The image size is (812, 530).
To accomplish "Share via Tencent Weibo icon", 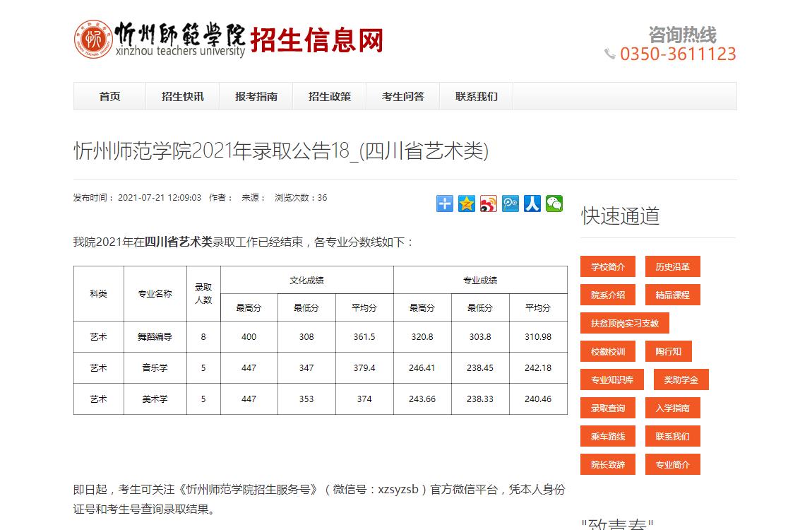I will [510, 204].
